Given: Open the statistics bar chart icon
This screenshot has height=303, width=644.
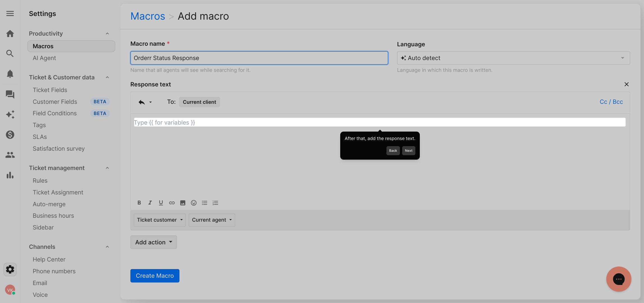Looking at the screenshot, I should tap(10, 175).
